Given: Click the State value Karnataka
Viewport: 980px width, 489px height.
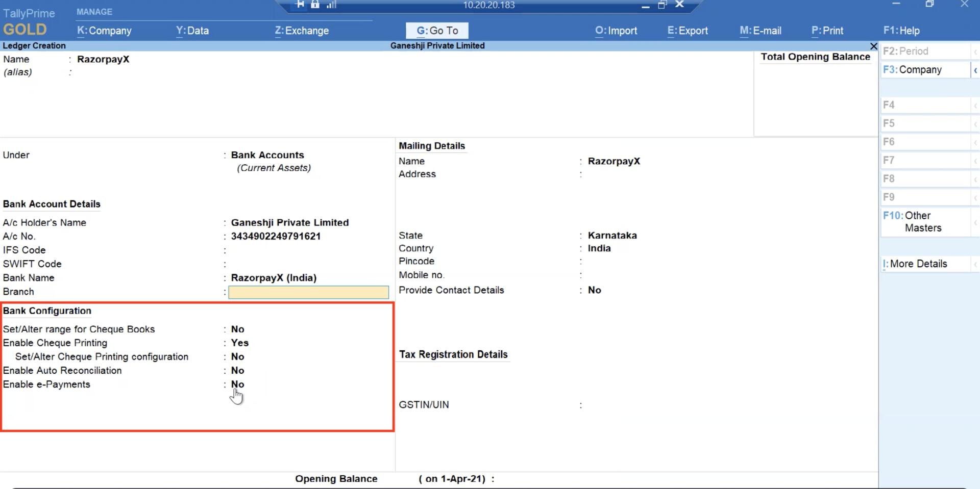Looking at the screenshot, I should click(x=612, y=236).
